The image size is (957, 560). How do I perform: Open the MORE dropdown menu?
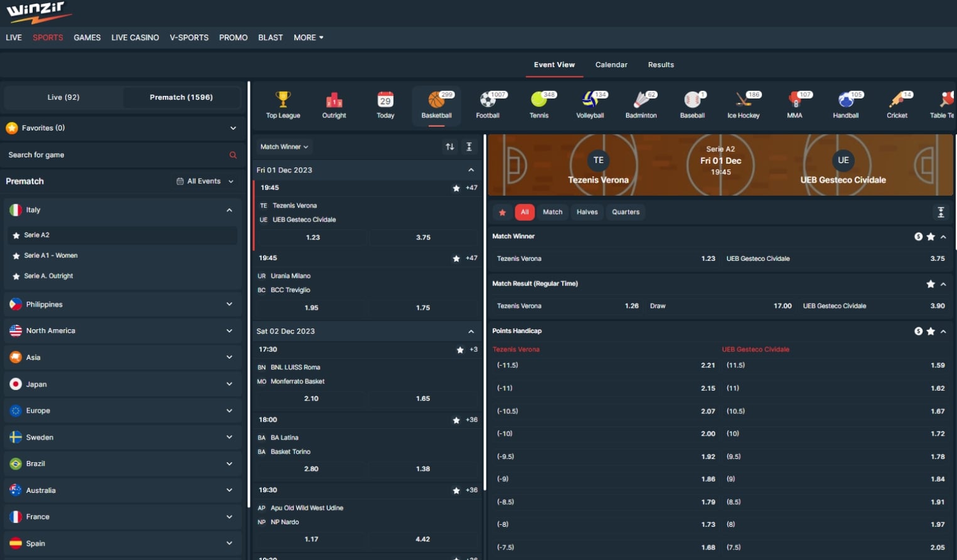pos(308,38)
